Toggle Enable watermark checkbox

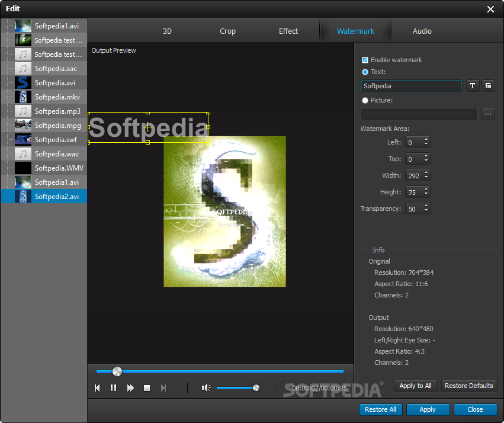[365, 60]
